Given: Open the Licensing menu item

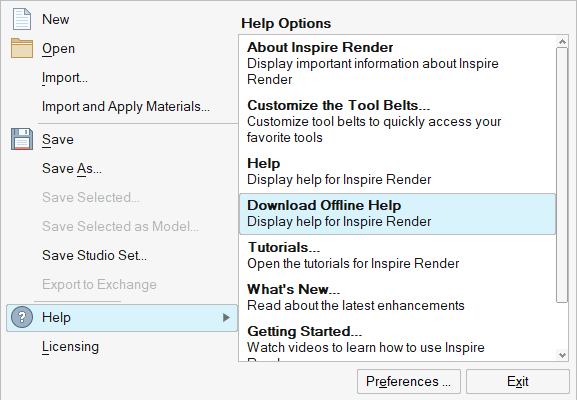Looking at the screenshot, I should (70, 347).
